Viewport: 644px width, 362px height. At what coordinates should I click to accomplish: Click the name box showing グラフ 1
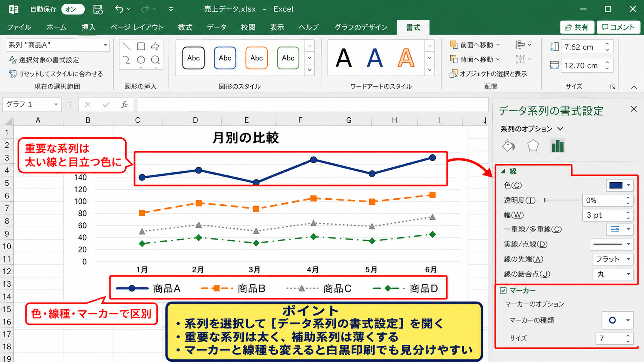(32, 105)
